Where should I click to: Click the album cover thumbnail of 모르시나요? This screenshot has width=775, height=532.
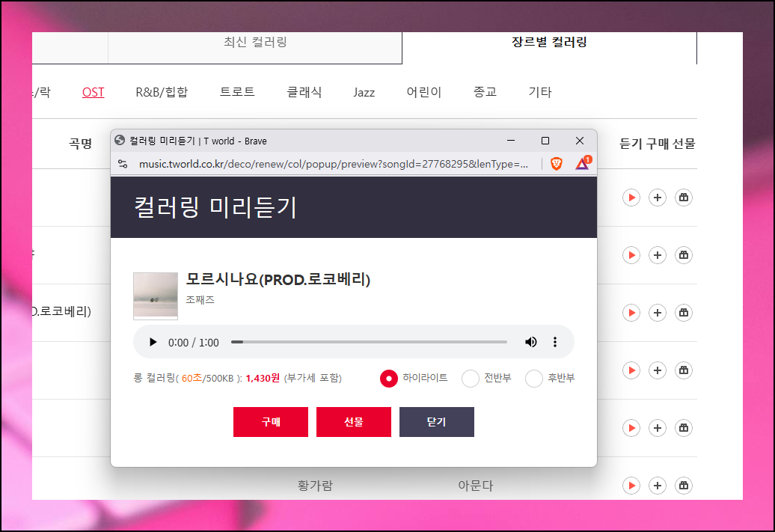pyautogui.click(x=156, y=296)
